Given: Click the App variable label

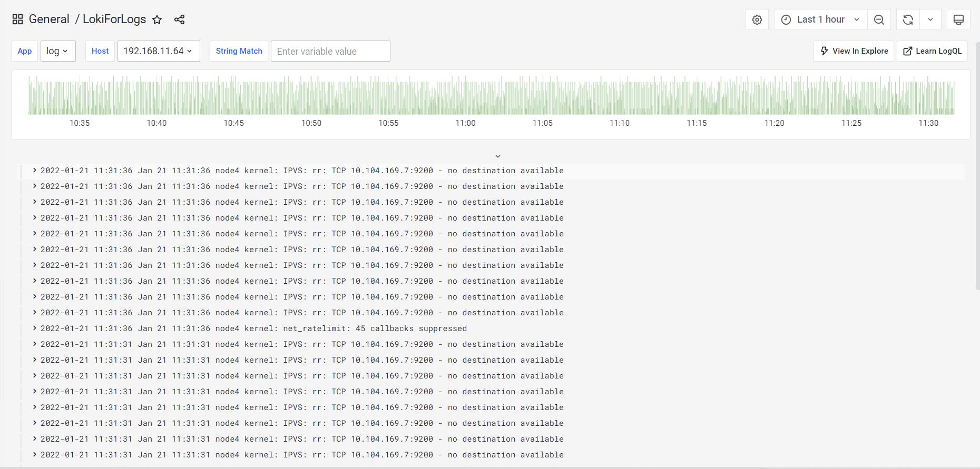Looking at the screenshot, I should [x=25, y=51].
